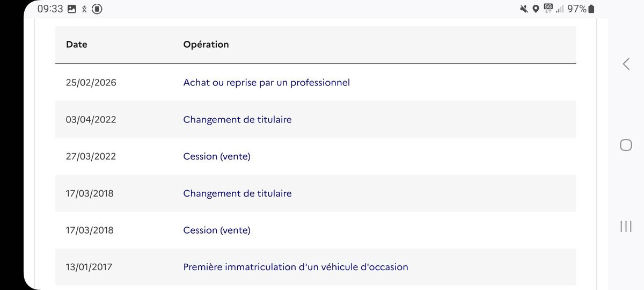Image resolution: width=644 pixels, height=290 pixels.
Task: Tap the battery icon beside 97%
Action: click(x=591, y=9)
